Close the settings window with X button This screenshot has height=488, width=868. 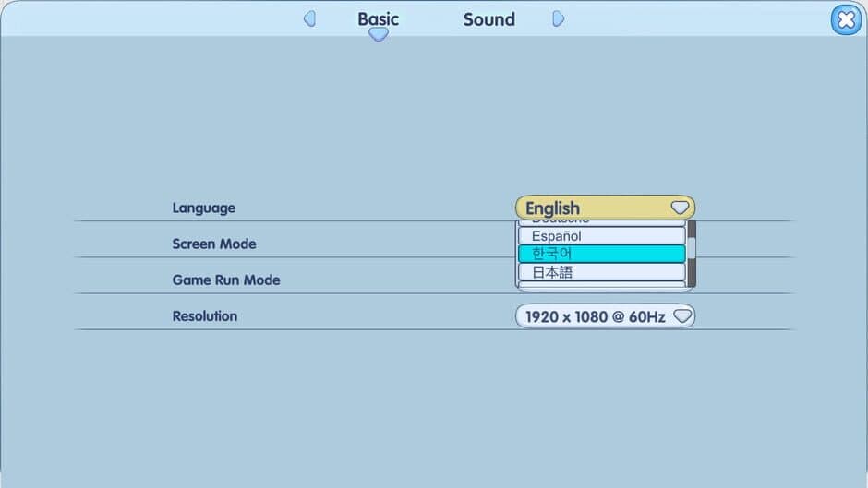pos(846,20)
